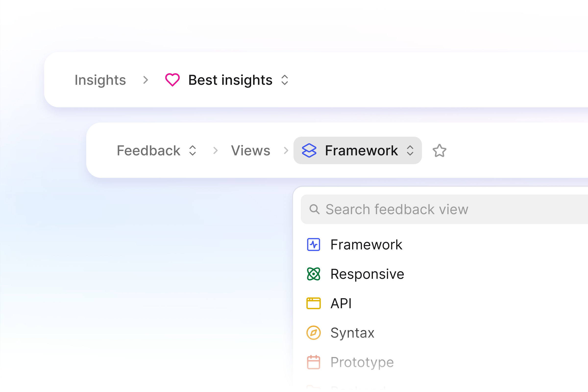Click the green atom icon beside Responsive
This screenshot has height=392, width=588.
point(314,274)
